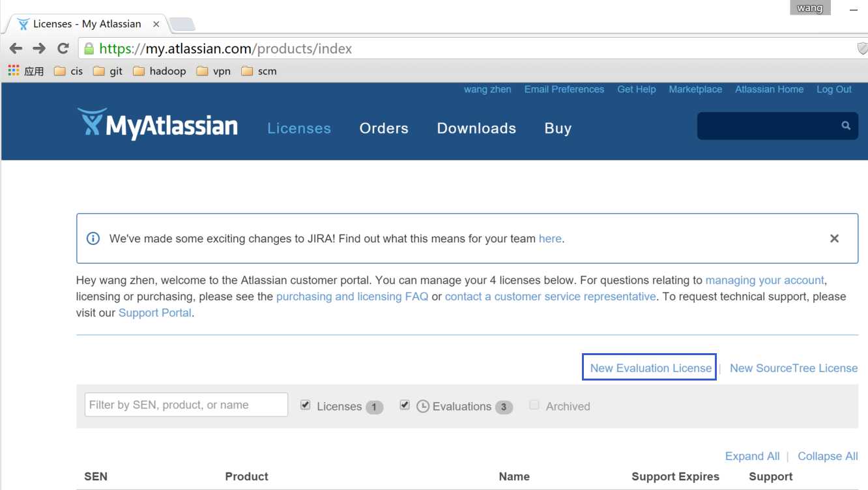Open a new browser tab

click(182, 24)
